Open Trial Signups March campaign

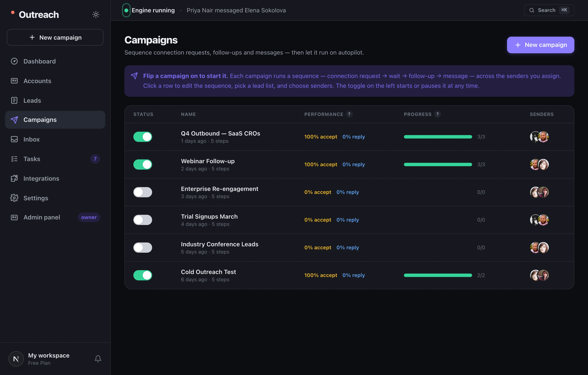click(x=349, y=220)
